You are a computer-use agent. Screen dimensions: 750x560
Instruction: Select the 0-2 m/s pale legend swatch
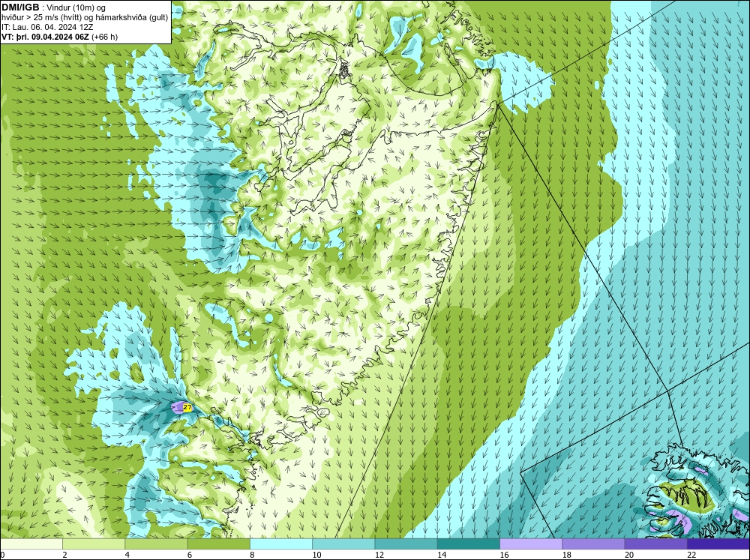[31, 544]
